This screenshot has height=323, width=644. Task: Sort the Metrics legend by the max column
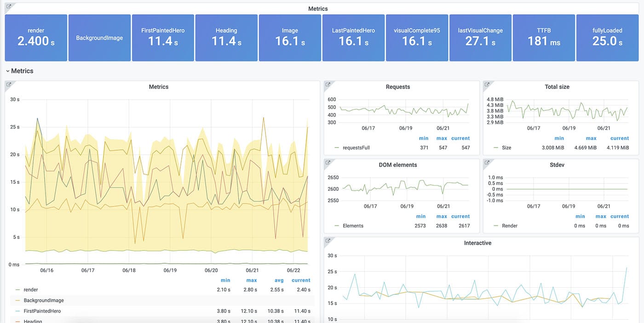251,280
